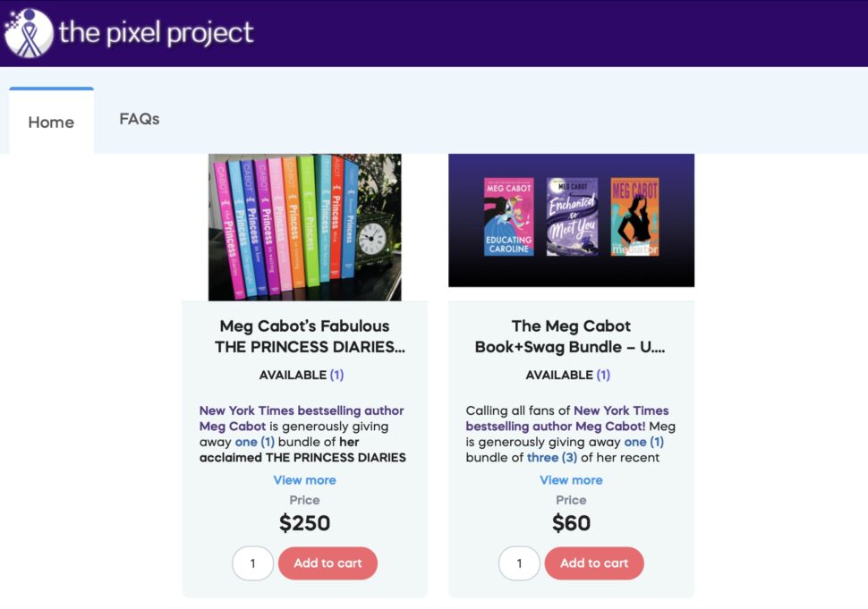Open the Home tab
Image resolution: width=868 pixels, height=609 pixels.
[x=51, y=123]
